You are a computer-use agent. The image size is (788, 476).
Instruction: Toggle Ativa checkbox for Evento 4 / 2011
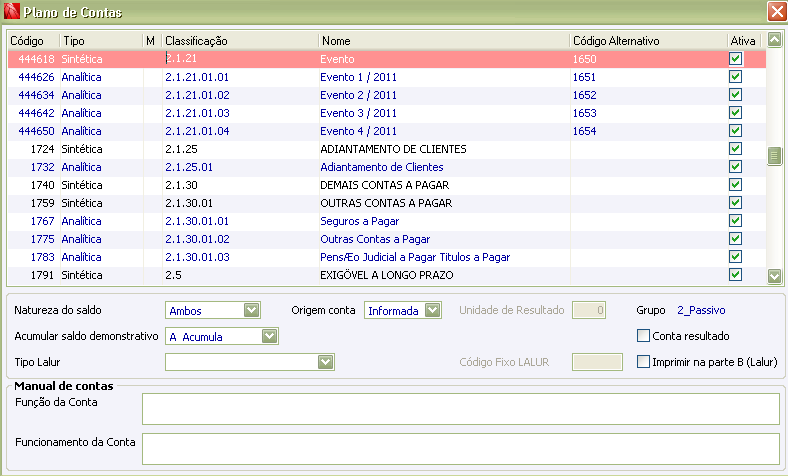click(x=735, y=131)
